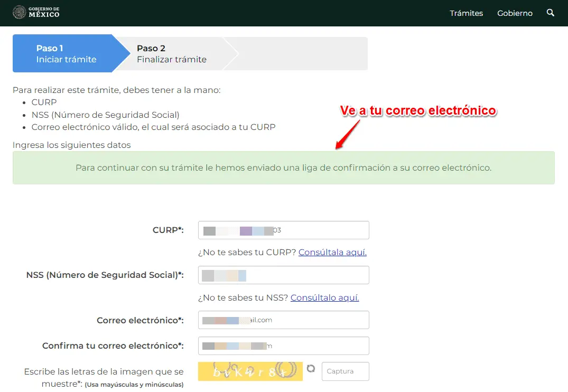Click the 'CURP' bullet item
The height and width of the screenshot is (392, 568).
[44, 102]
